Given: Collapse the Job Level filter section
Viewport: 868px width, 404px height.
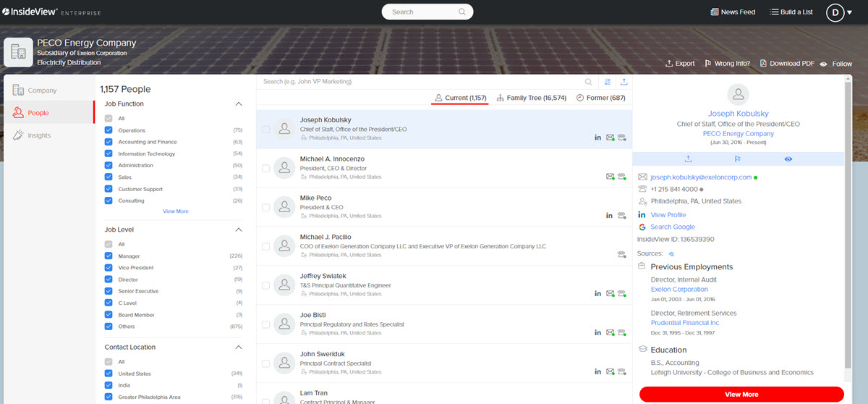Looking at the screenshot, I should click(239, 230).
